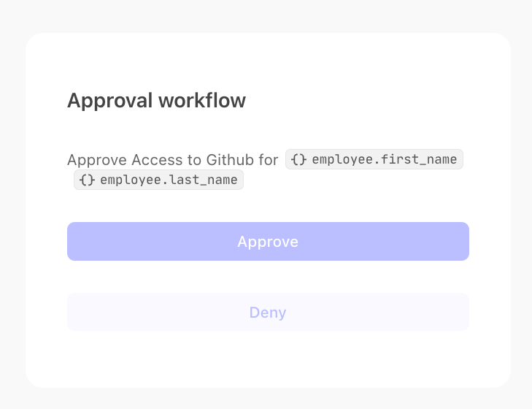Click empty card space between Approve and Deny
The image size is (532, 409).
click(268, 277)
